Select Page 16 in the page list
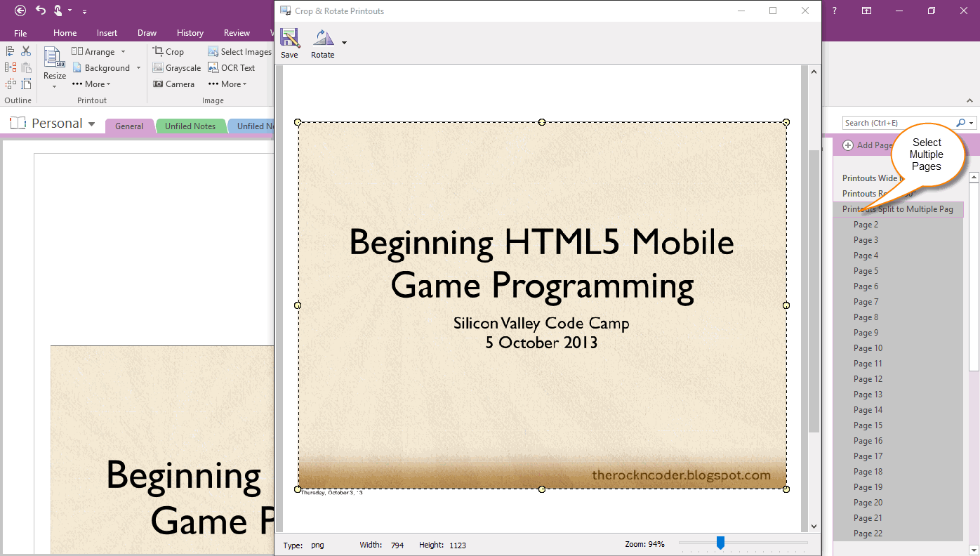 click(868, 441)
